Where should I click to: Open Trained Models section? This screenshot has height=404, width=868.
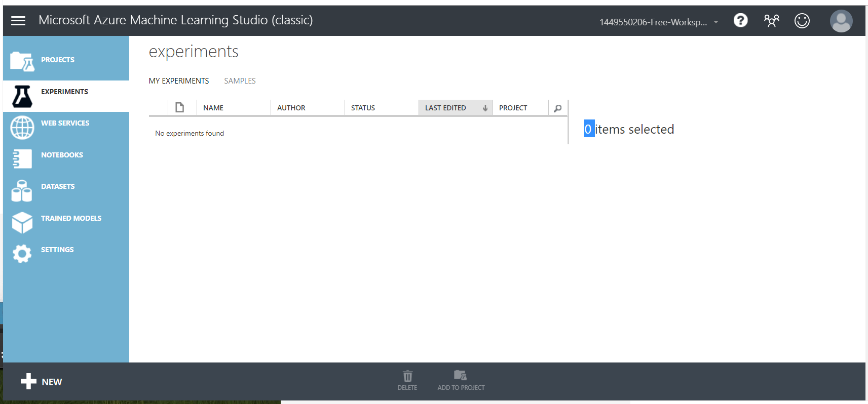pos(71,218)
